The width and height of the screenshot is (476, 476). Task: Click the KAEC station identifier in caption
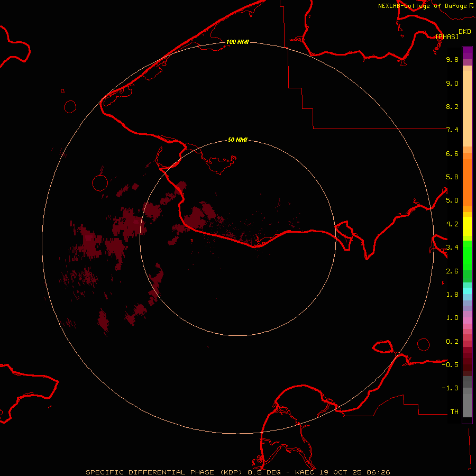click(x=305, y=472)
